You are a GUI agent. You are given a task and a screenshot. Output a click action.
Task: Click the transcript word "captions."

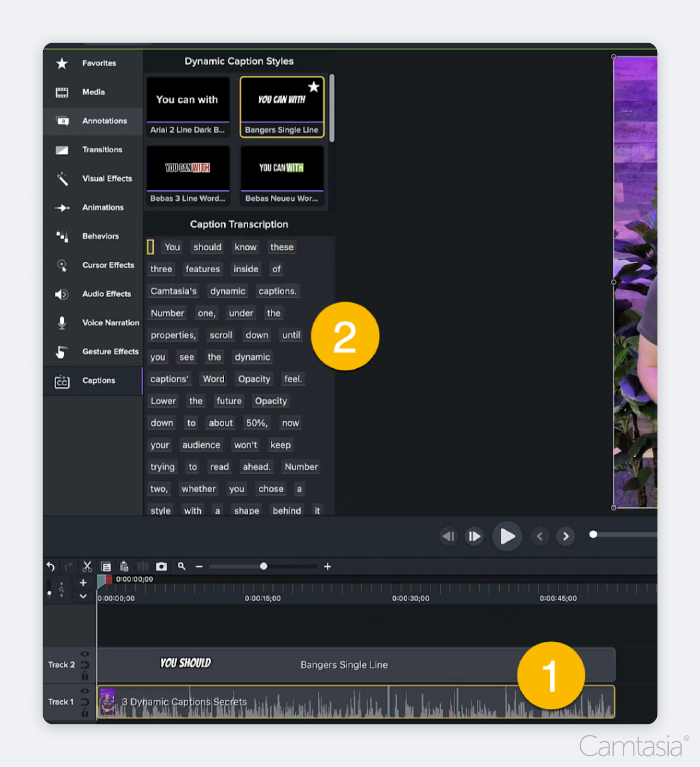click(278, 291)
